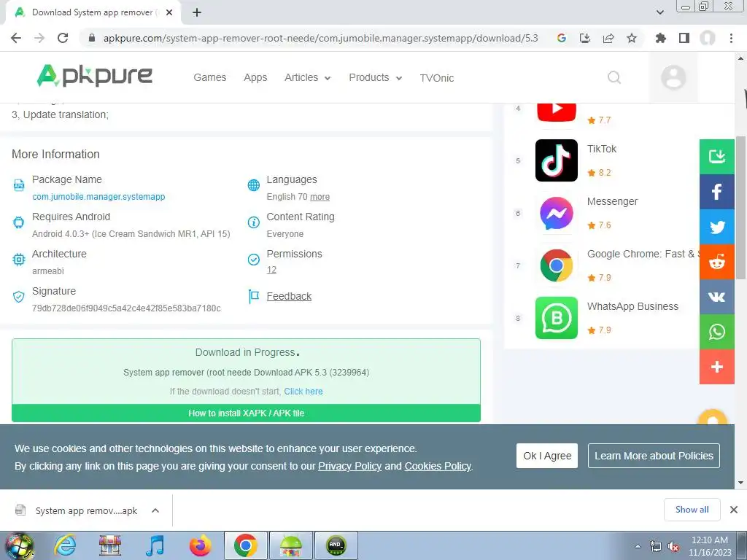Click the orange floating notification bubble
The image size is (747, 560).
click(712, 417)
